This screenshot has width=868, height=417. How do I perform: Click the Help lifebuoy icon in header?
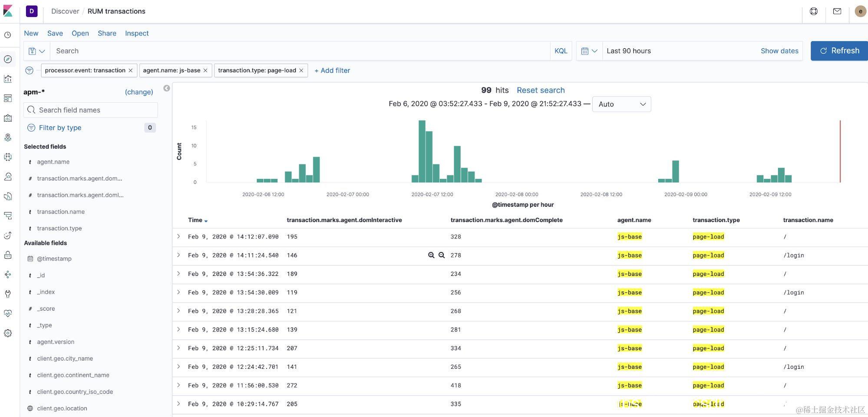pyautogui.click(x=814, y=11)
